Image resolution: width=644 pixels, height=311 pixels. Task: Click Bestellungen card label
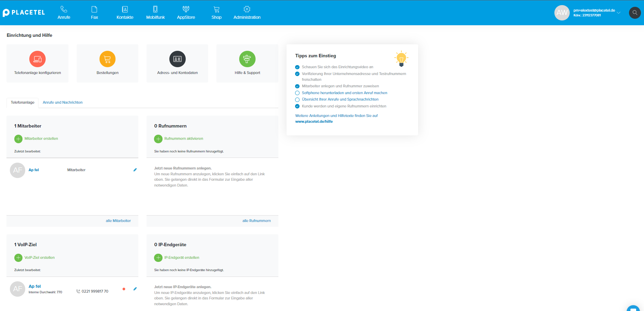coord(107,73)
